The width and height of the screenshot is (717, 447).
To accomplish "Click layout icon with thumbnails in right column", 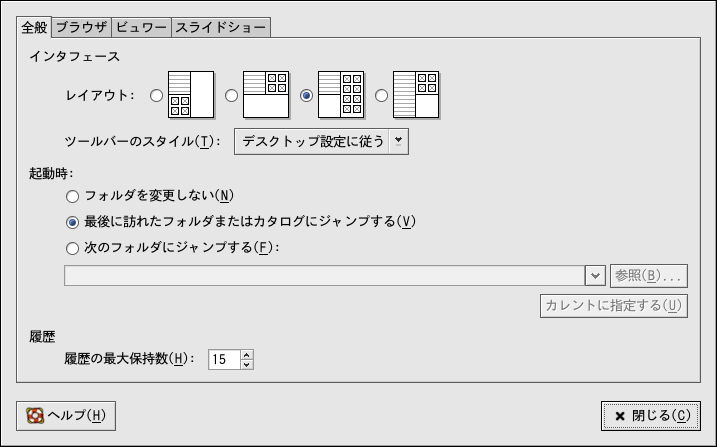I will point(342,95).
